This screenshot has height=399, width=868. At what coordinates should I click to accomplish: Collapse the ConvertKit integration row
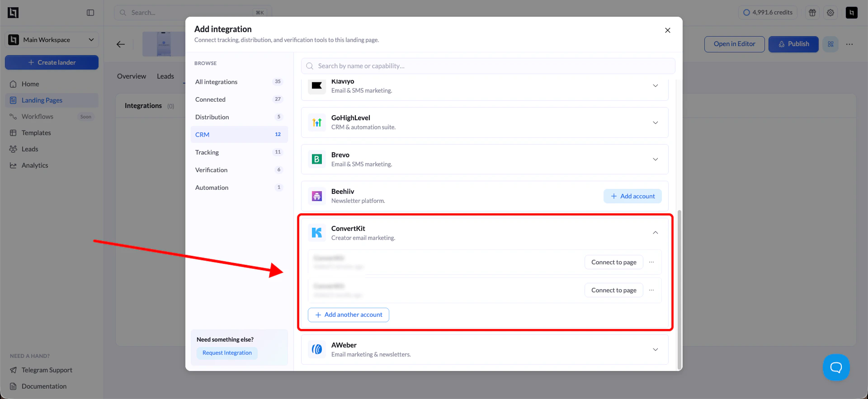(x=655, y=233)
